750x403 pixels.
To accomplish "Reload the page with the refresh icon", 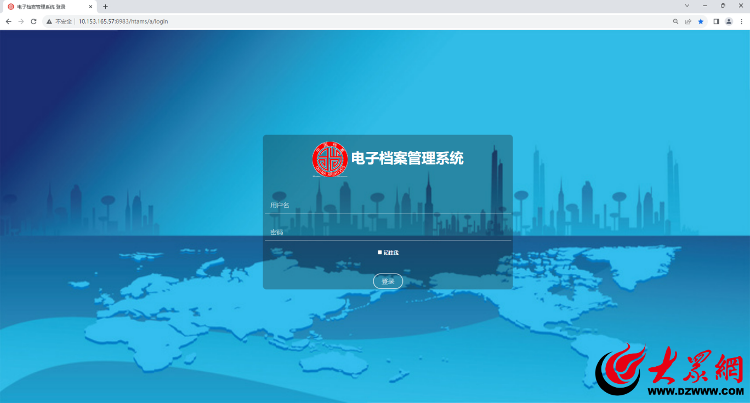I will (33, 22).
